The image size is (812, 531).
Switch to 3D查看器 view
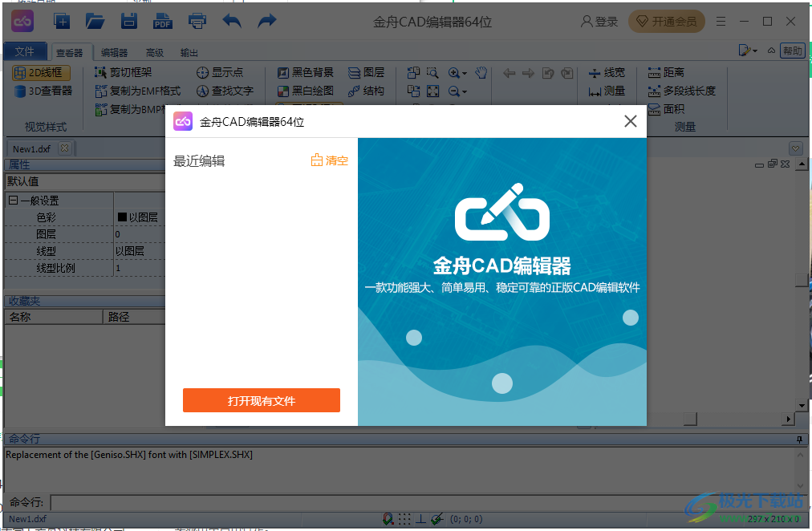(x=43, y=91)
